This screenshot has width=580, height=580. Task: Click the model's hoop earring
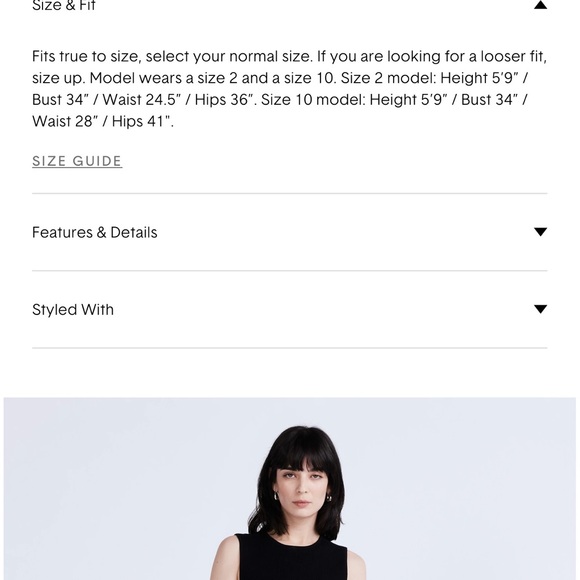[x=276, y=496]
